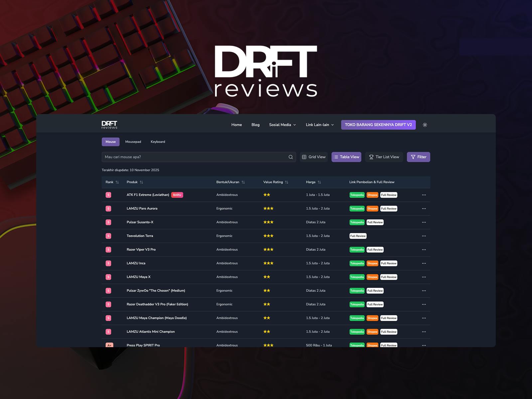Open Full Review for LAMZU Atlantis Mini Champion

pyautogui.click(x=389, y=332)
